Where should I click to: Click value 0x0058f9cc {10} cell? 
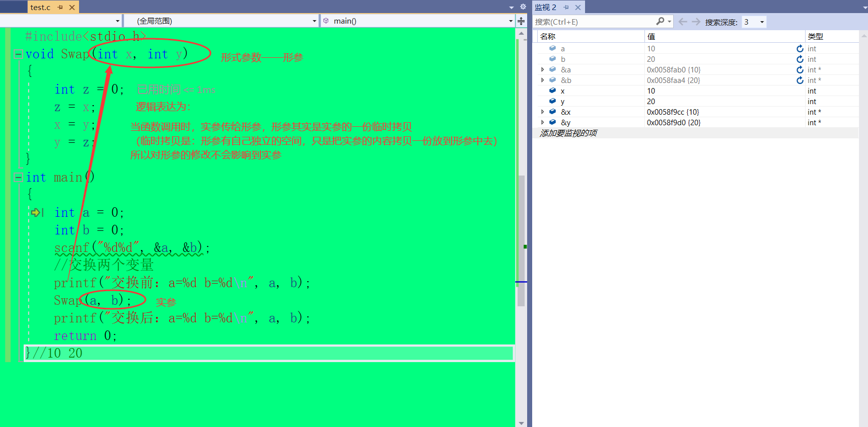(x=673, y=112)
